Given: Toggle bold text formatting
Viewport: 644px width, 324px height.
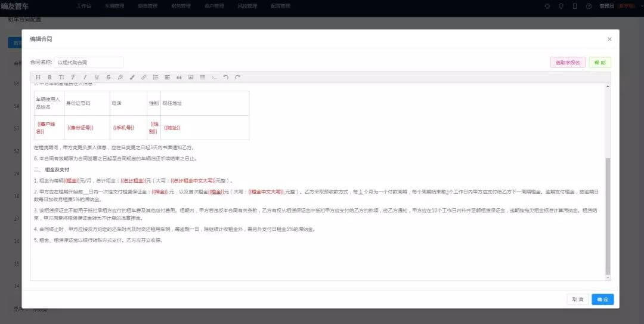Looking at the screenshot, I should pyautogui.click(x=49, y=77).
